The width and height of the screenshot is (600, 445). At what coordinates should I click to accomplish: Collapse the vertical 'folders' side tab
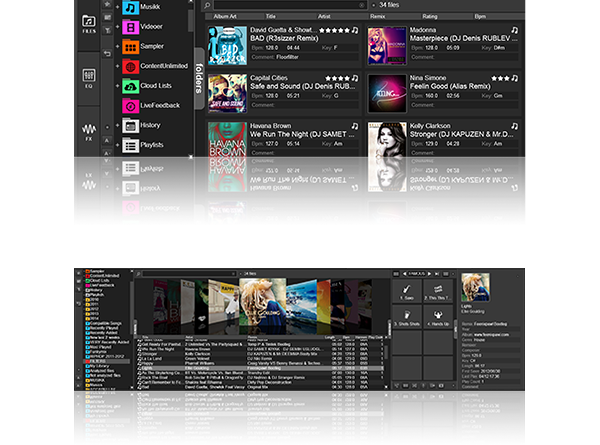pyautogui.click(x=199, y=78)
